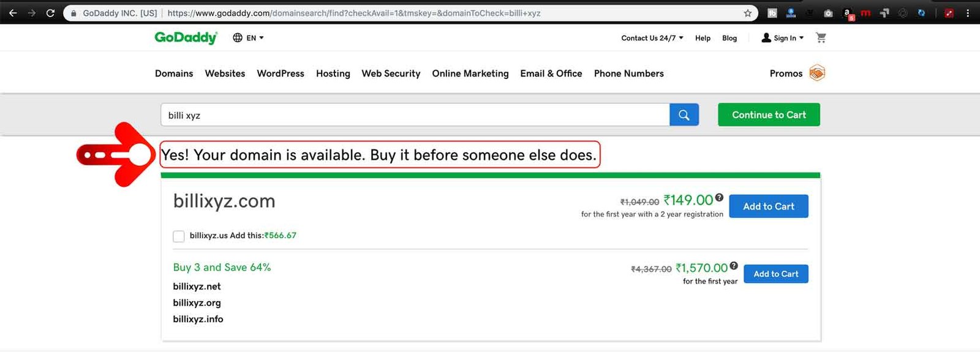Open the Email & Office menu
Viewport: 980px width, 352px height.
pos(551,73)
